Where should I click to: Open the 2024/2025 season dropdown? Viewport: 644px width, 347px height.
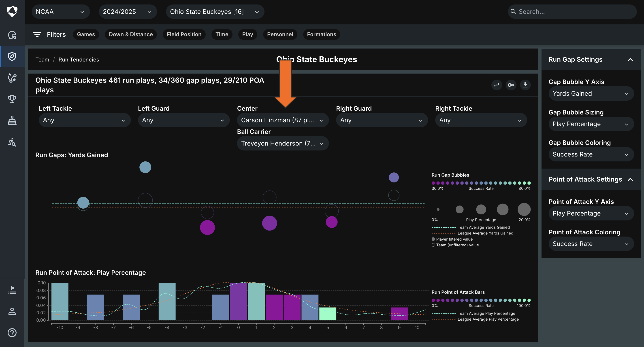(128, 11)
